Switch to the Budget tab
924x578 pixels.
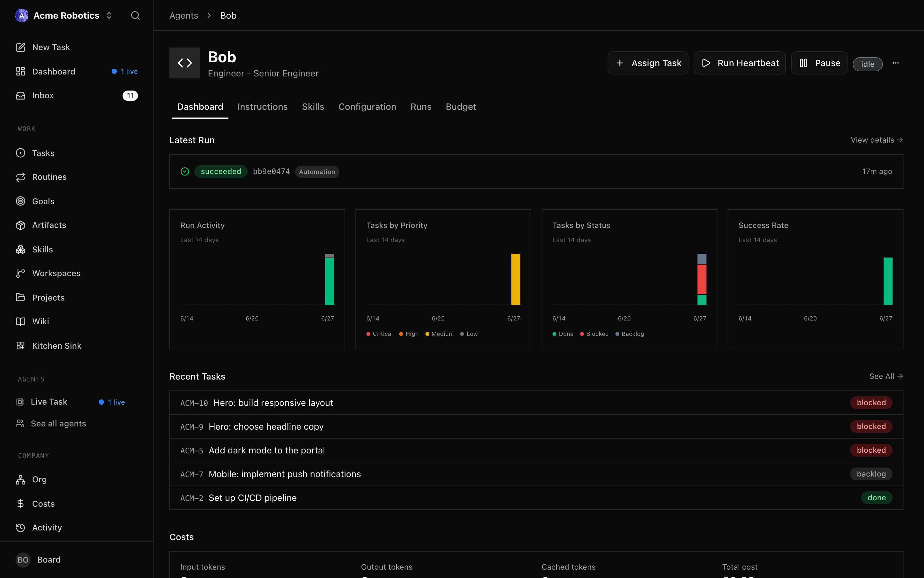(x=461, y=107)
